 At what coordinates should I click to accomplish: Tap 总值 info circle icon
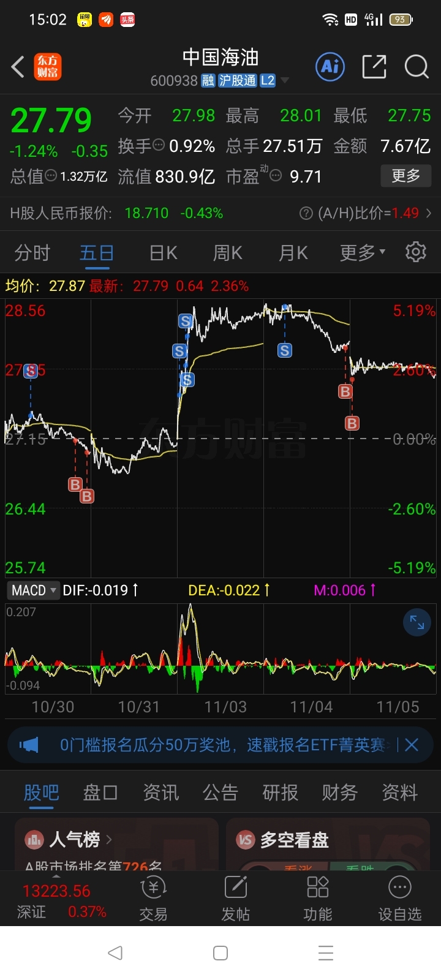[51, 176]
